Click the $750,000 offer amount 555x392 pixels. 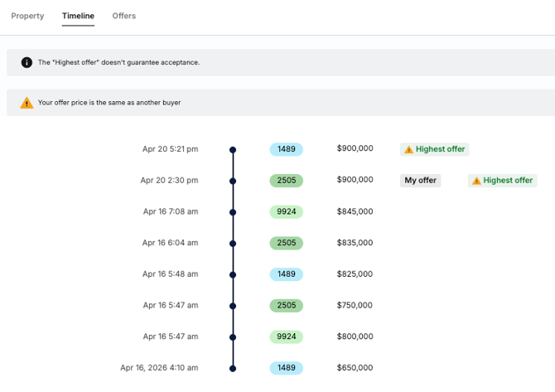[355, 305]
